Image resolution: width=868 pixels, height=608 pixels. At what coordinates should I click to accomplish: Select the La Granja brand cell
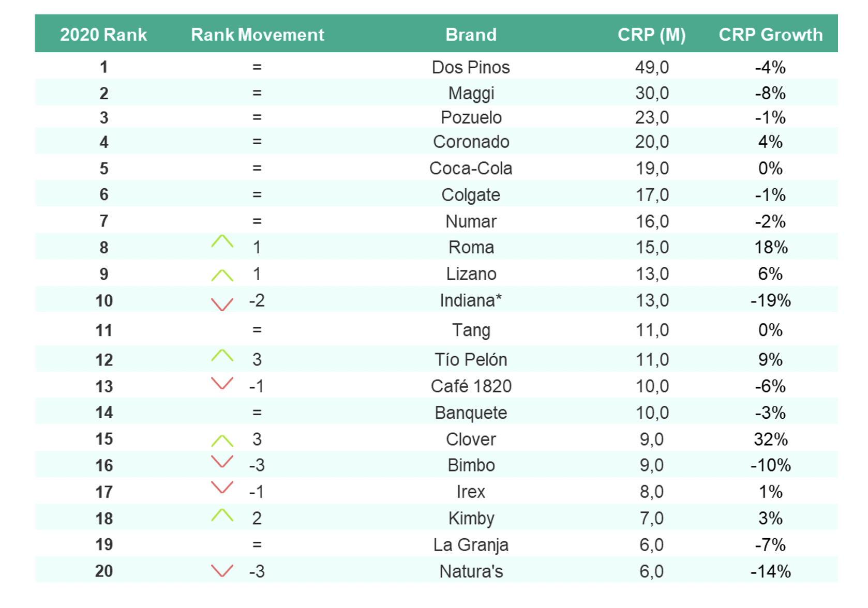[471, 545]
